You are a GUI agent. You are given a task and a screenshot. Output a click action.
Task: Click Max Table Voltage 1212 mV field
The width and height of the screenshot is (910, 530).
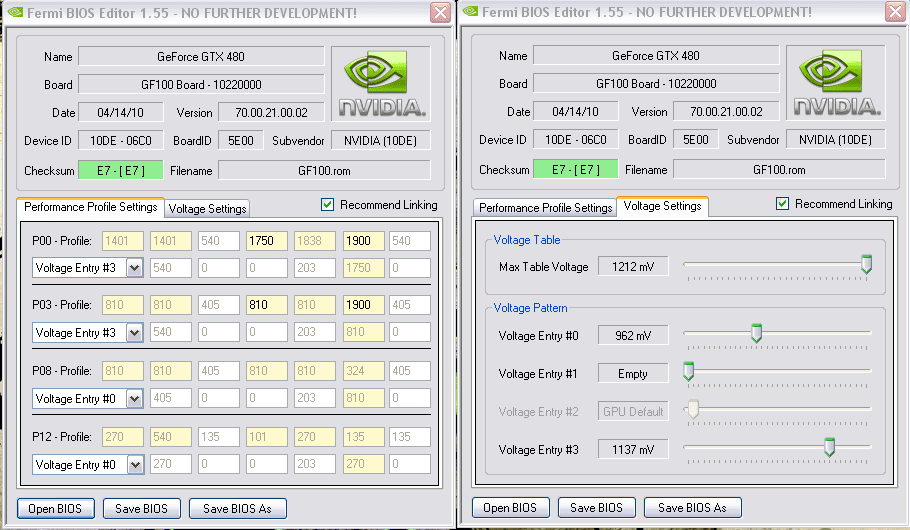pos(633,266)
